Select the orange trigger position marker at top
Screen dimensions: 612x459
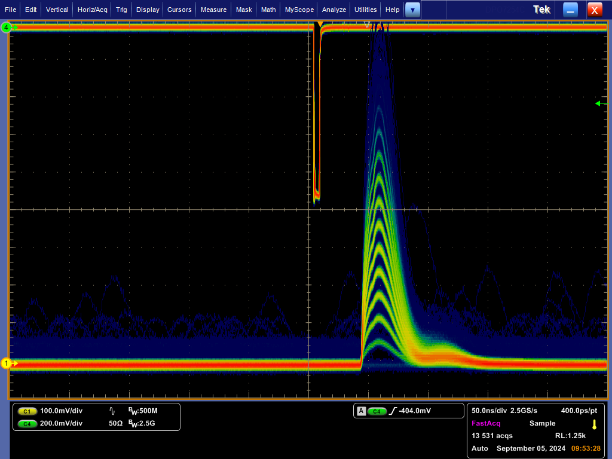318,24
